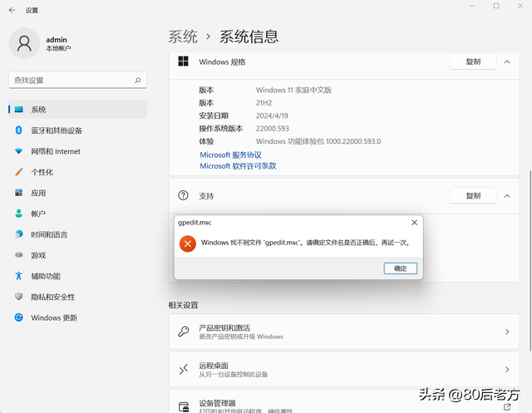Click the Windows 功能体验包 1000.22000.593.0 value
This screenshot has height=413, width=532.
coord(318,141)
